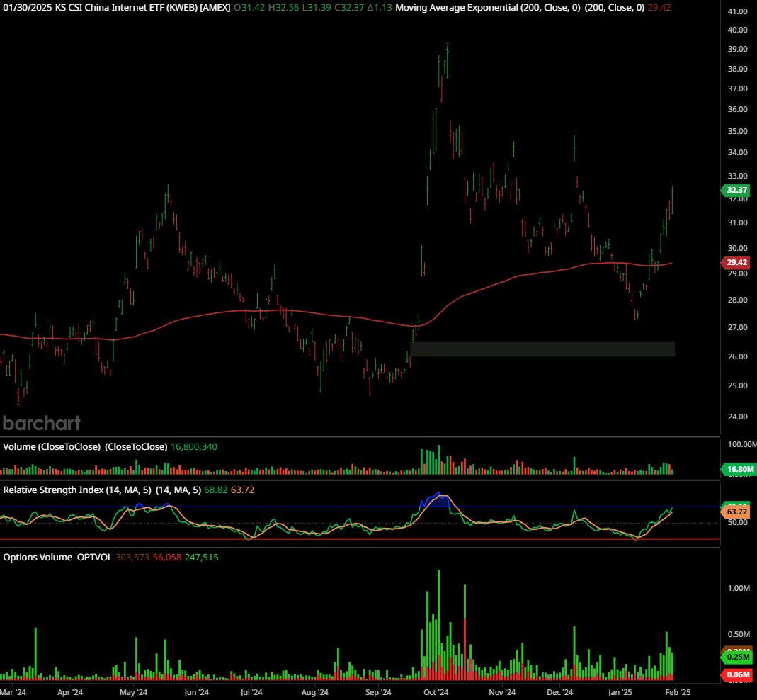Click the Jan '25 date axis label
Image resolution: width=757 pixels, height=700 pixels.
pos(620,691)
